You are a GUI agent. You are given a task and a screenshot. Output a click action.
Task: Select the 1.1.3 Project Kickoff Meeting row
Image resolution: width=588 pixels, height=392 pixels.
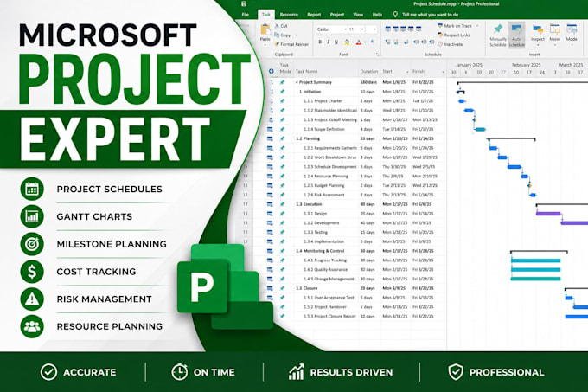tap(350, 119)
